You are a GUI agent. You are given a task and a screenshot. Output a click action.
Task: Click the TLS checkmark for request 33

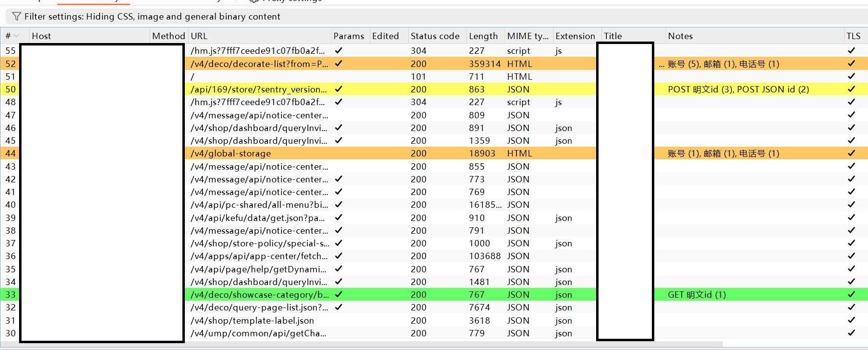pyautogui.click(x=851, y=294)
